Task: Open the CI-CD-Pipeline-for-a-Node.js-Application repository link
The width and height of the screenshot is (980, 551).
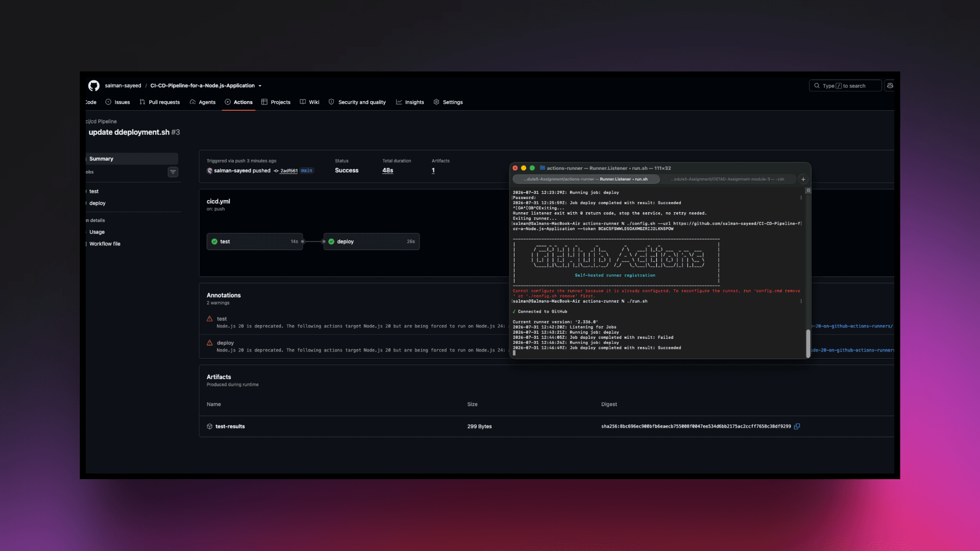Action: click(202, 86)
